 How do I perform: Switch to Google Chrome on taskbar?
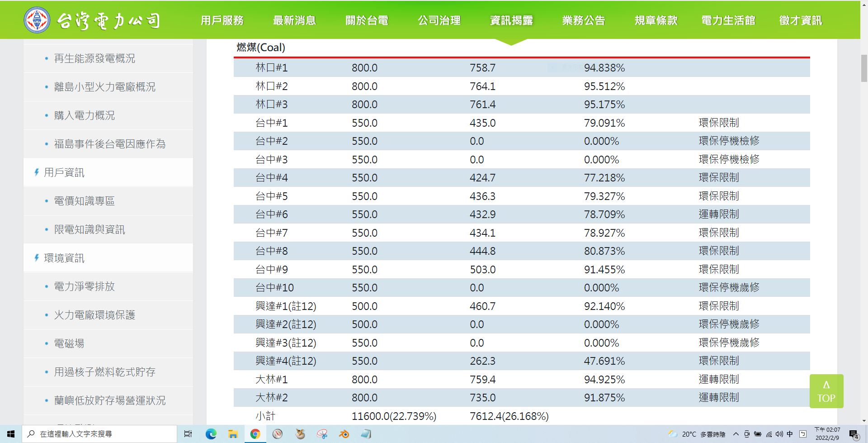click(255, 434)
